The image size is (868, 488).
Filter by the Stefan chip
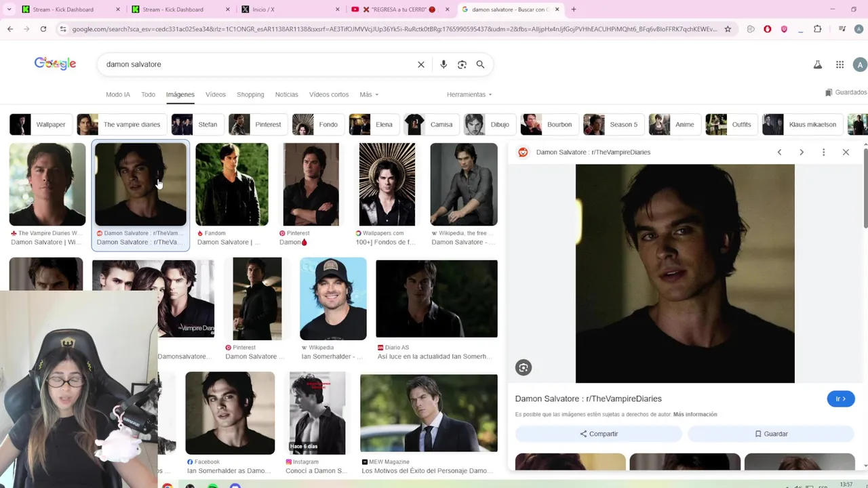tap(197, 125)
